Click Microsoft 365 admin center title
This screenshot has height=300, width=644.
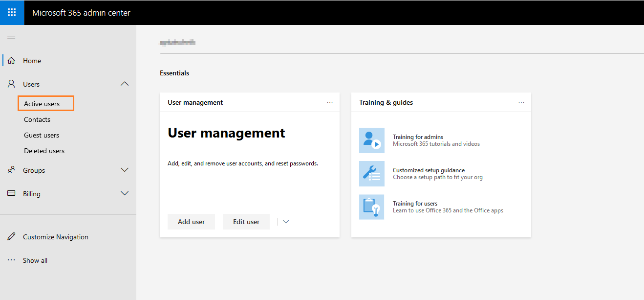click(x=81, y=13)
